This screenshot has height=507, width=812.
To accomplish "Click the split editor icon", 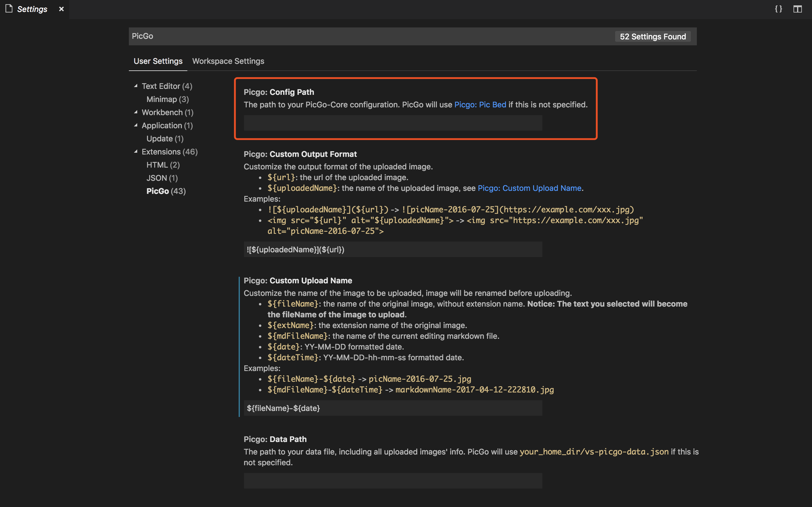I will 797,9.
